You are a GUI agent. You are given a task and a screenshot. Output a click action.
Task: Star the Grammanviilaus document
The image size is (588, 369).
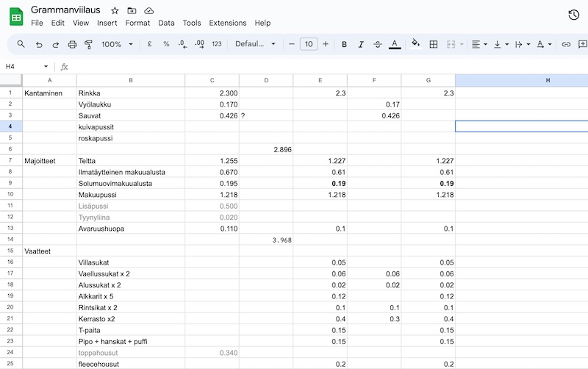click(115, 11)
